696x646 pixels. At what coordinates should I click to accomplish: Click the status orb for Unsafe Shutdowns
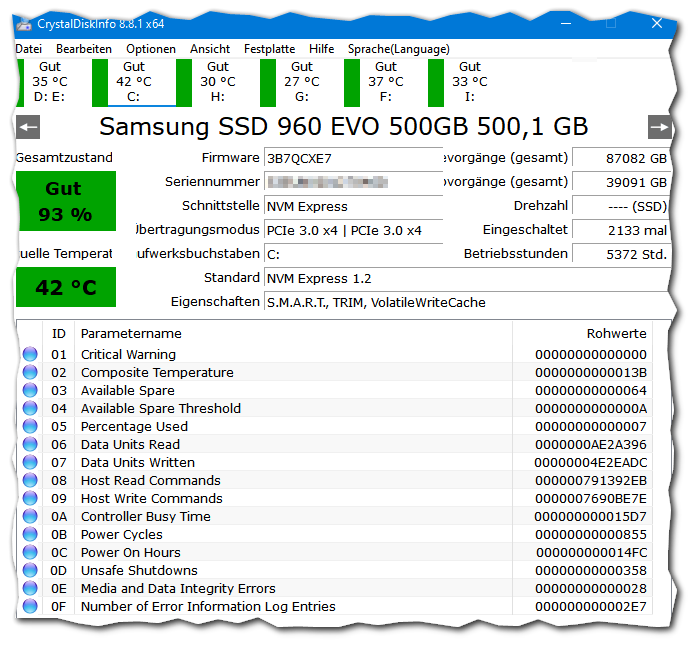(30, 570)
